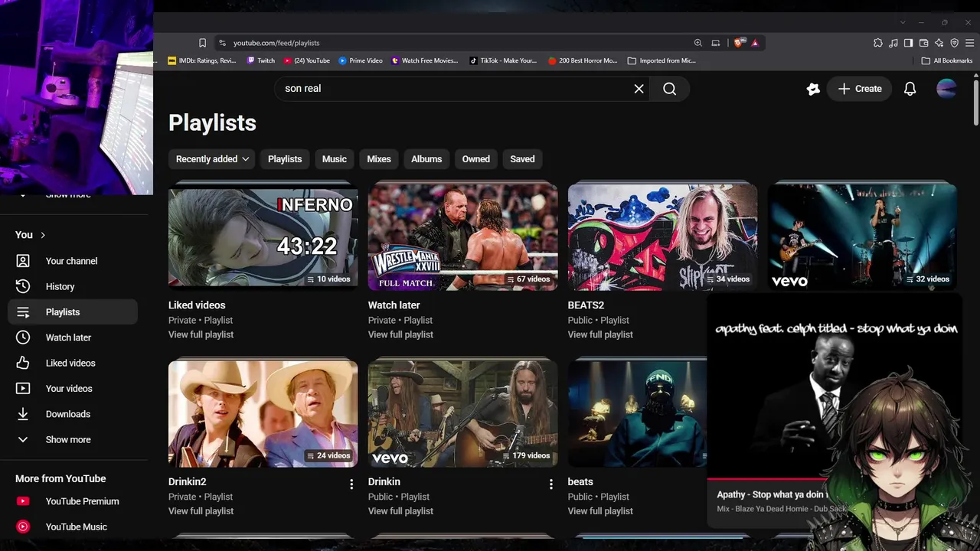980x551 pixels.
Task: Open the Create button
Action: coord(860,89)
